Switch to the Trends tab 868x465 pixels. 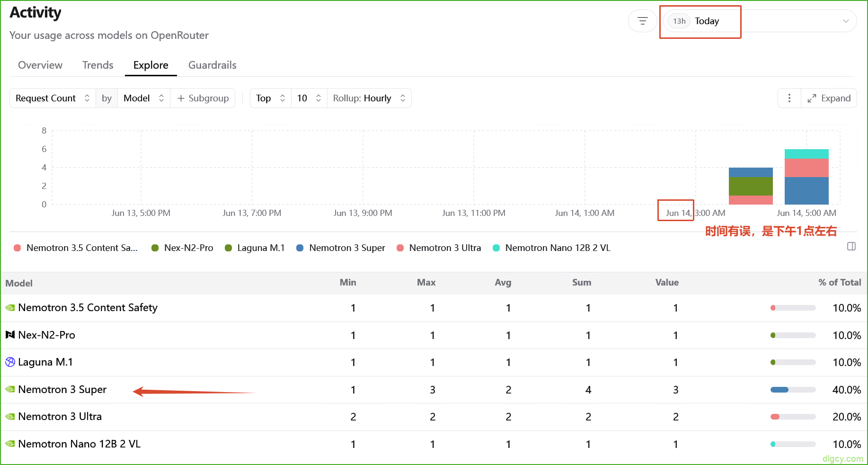tap(98, 65)
